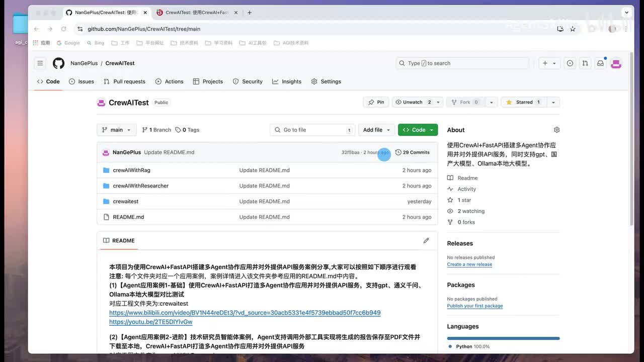Image resolution: width=644 pixels, height=362 pixels.
Task: Click Publish your first package link
Action: (475, 306)
